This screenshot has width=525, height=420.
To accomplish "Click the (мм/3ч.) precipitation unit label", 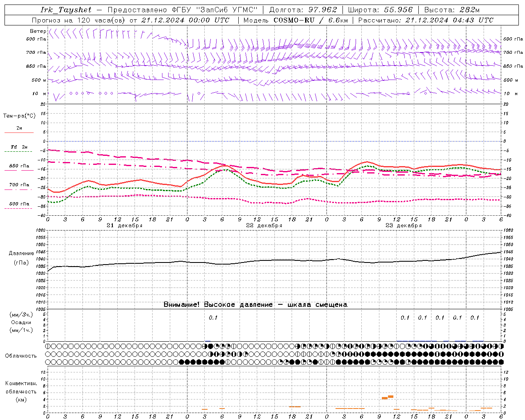I will (x=21, y=315).
